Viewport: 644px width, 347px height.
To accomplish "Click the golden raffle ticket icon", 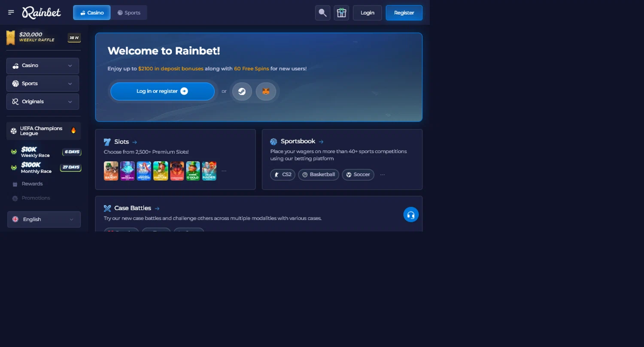I will [x=11, y=38].
